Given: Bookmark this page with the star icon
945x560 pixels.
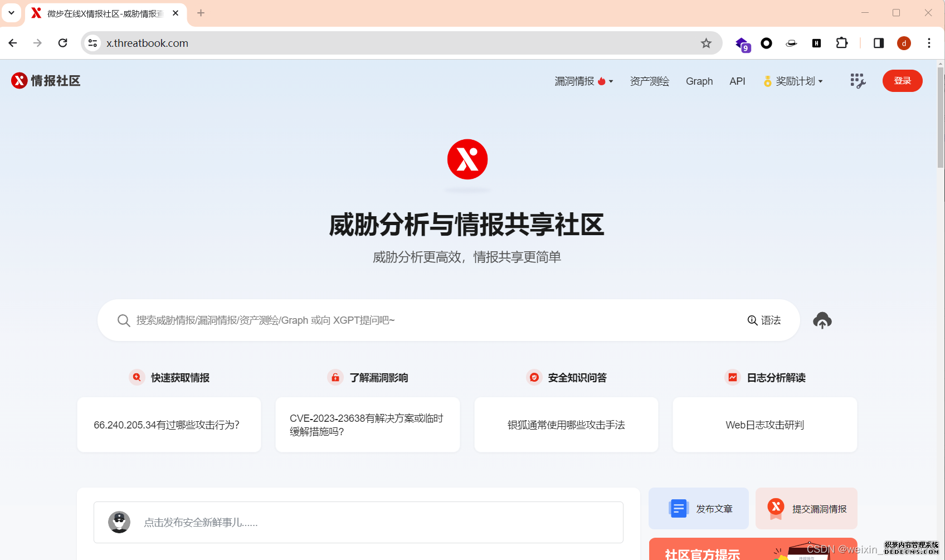Looking at the screenshot, I should [706, 43].
